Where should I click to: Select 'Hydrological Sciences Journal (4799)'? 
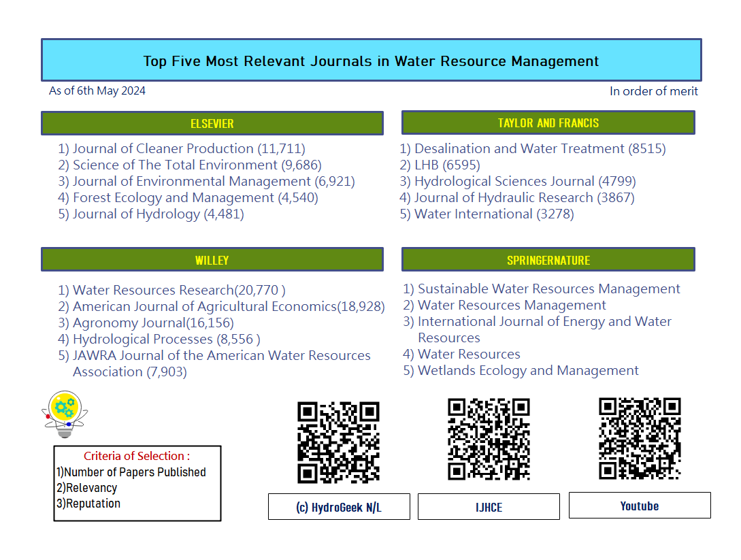[x=517, y=181]
